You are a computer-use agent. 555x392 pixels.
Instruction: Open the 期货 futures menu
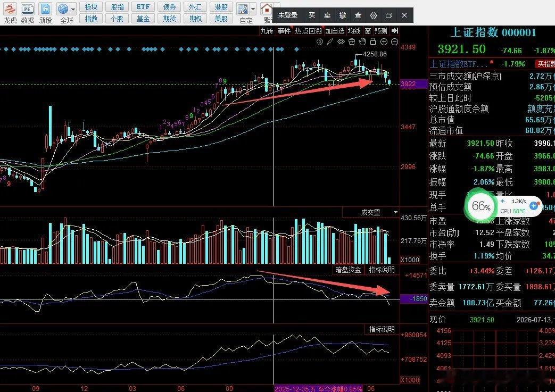click(x=169, y=19)
